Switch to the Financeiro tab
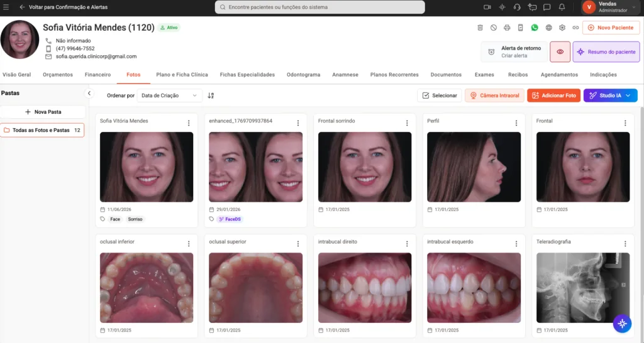Screen dimensions: 644x343 pos(97,75)
